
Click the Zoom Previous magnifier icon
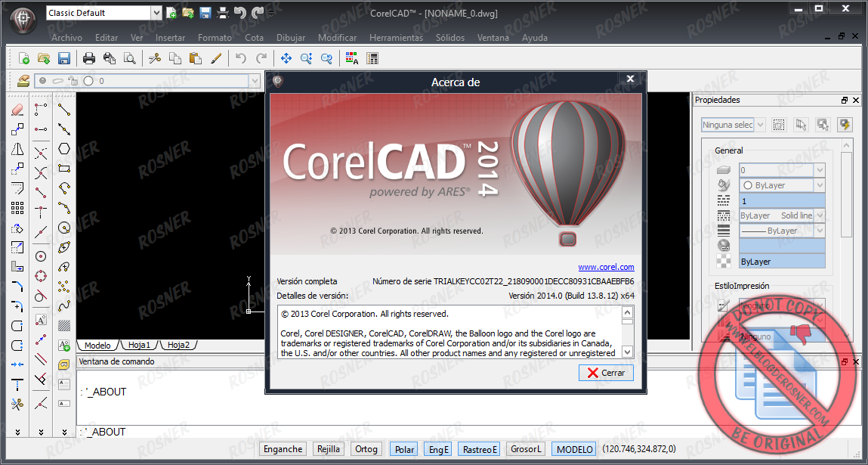(x=326, y=58)
